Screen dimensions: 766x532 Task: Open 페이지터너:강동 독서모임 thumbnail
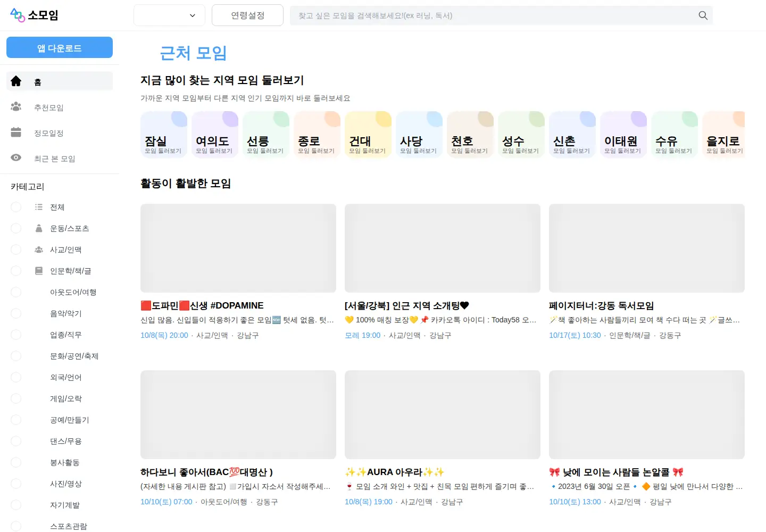tap(647, 248)
